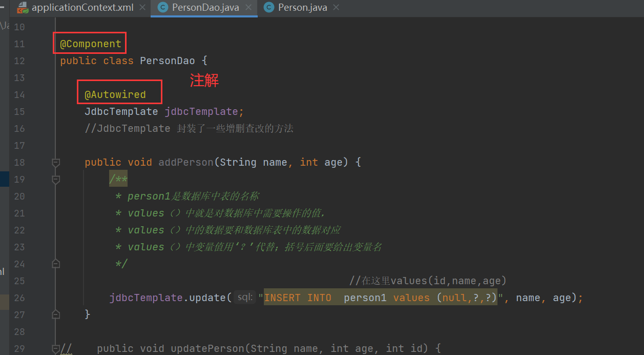Click the fold end marker at line 24
This screenshot has width=644, height=355.
point(56,264)
